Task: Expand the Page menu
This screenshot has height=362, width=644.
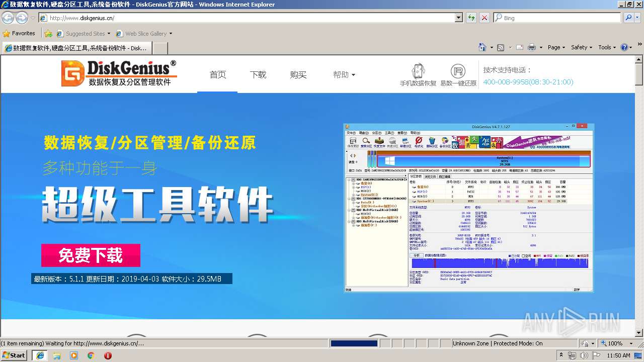Action: coord(556,47)
